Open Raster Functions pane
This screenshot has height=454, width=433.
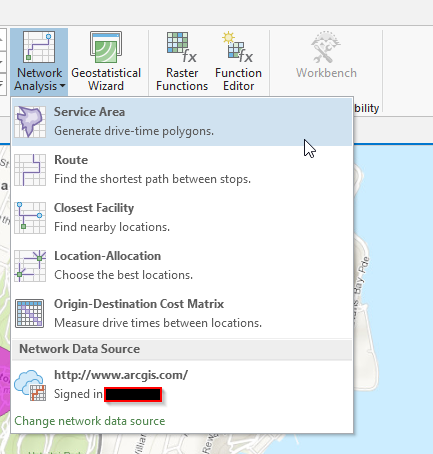(x=182, y=61)
